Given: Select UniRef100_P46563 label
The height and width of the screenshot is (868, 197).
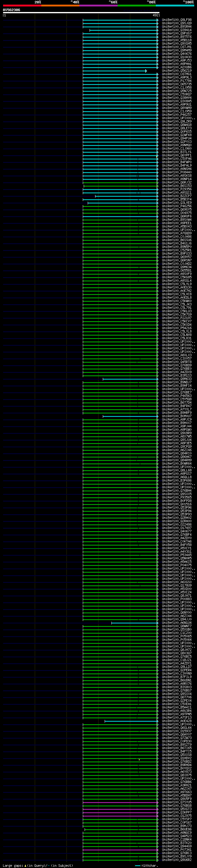Looking at the screenshot, I should pyautogui.click(x=177, y=396).
